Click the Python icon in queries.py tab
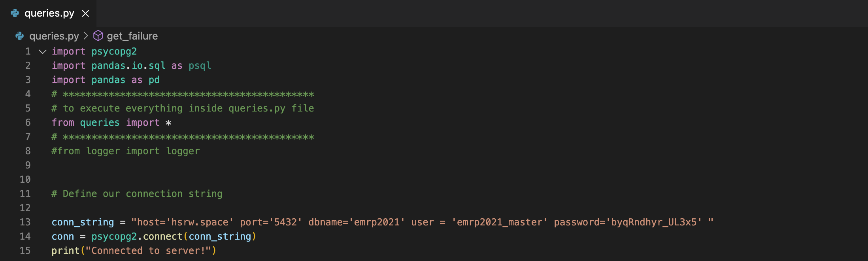The height and width of the screenshot is (261, 868). (x=15, y=13)
